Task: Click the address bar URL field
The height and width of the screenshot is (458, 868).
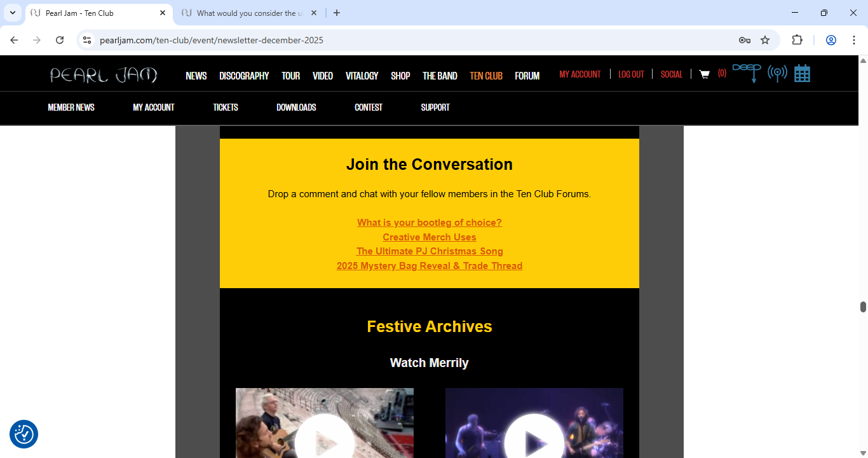Action: click(x=407, y=40)
